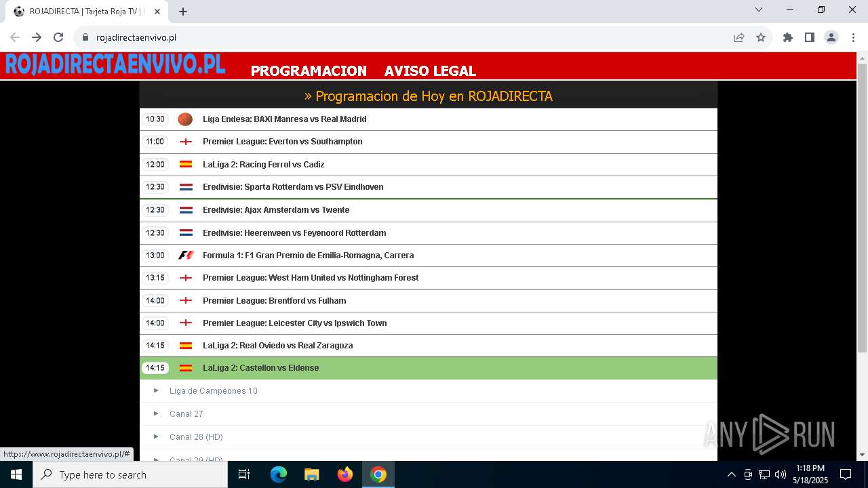Click the England flag beside Everton vs Southampton
This screenshot has width=868, height=488.
click(x=186, y=142)
